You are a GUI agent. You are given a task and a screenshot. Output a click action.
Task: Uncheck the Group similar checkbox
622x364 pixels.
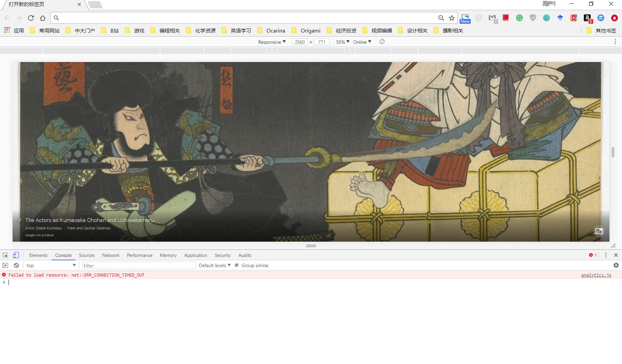click(x=237, y=265)
